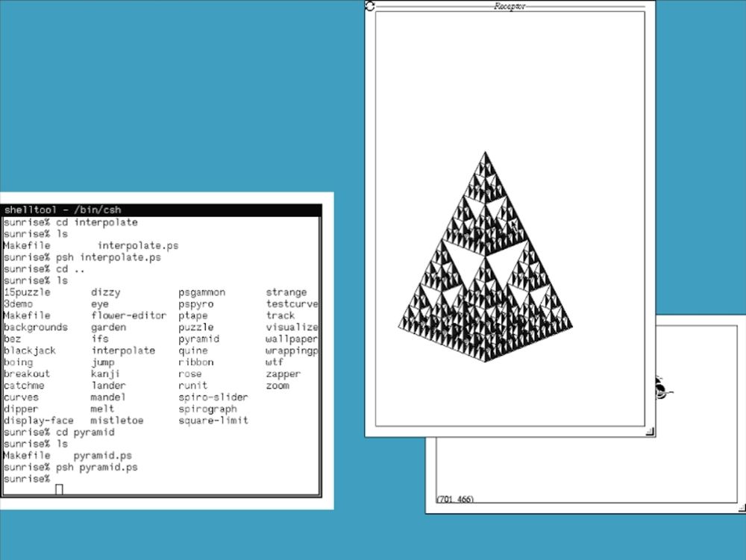This screenshot has height=560, width=746.
Task: Click 'jump' in the directory listing
Action: (103, 362)
